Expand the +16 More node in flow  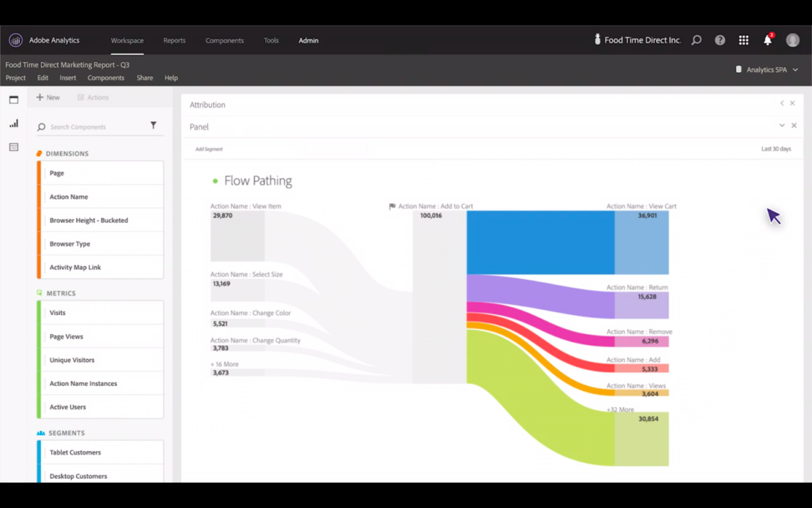click(224, 364)
